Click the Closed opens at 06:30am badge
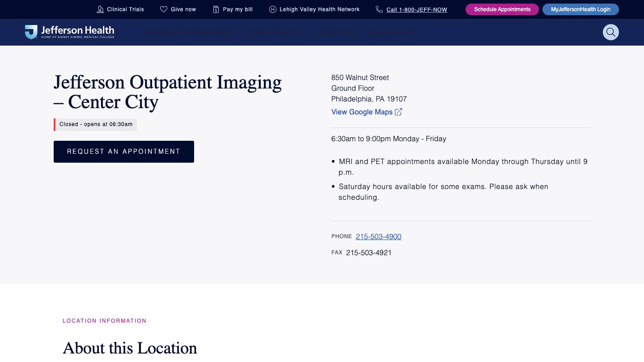The height and width of the screenshot is (362, 644). (x=96, y=124)
